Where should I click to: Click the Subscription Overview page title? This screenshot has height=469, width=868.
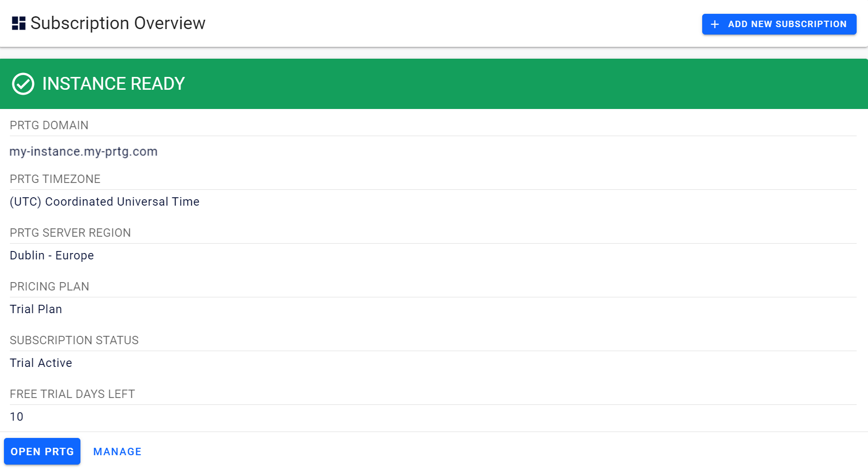(118, 23)
